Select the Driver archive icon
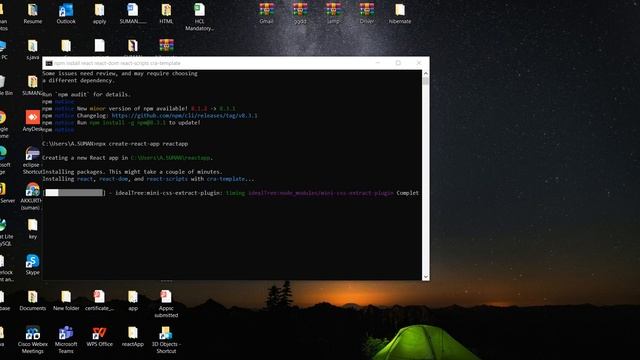This screenshot has height=360, width=640. coord(367,14)
